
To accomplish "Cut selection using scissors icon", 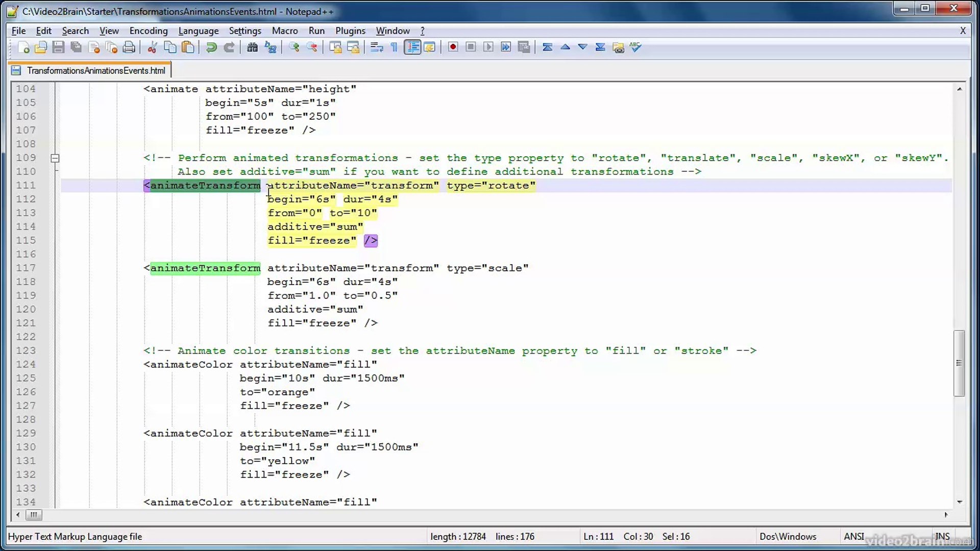I will [x=152, y=47].
